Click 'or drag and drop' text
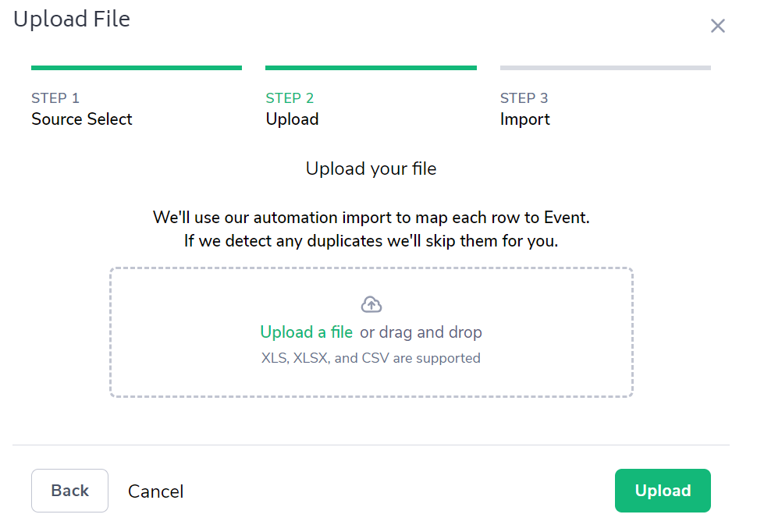 (x=421, y=332)
